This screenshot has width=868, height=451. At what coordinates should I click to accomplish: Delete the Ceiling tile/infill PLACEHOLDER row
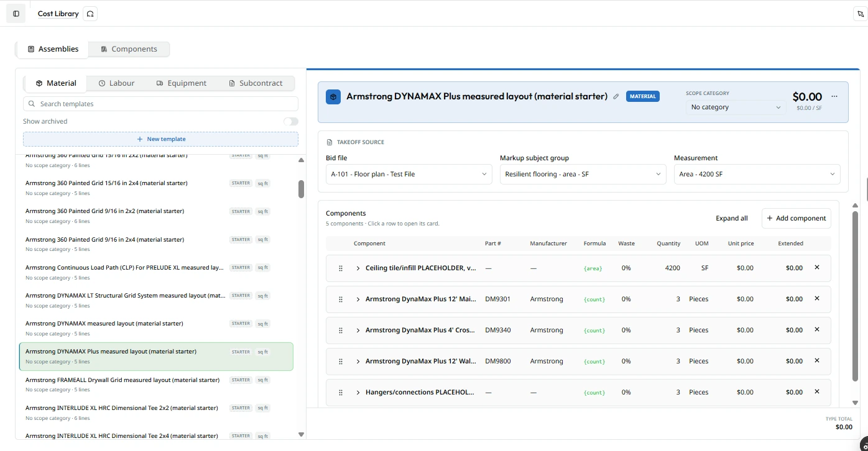point(817,267)
